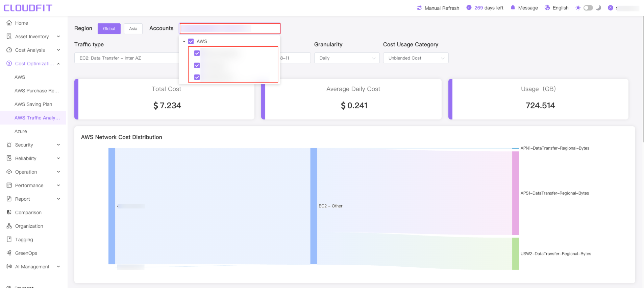
Task: Expand the Security menu chevron
Action: pos(58,145)
